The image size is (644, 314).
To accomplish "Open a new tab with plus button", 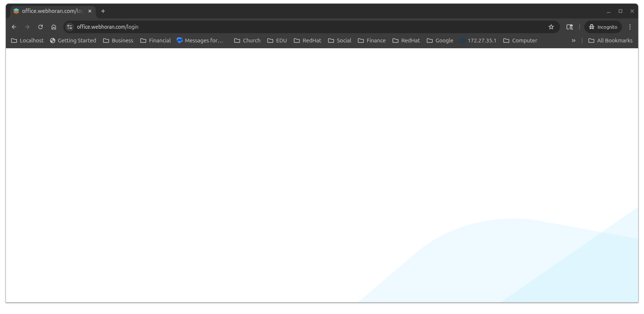I will tap(103, 11).
